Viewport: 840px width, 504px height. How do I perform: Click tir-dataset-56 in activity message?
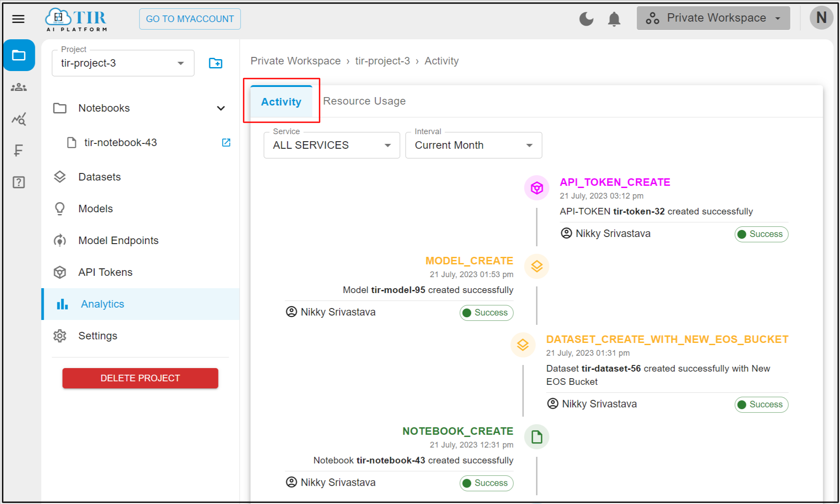tap(611, 369)
